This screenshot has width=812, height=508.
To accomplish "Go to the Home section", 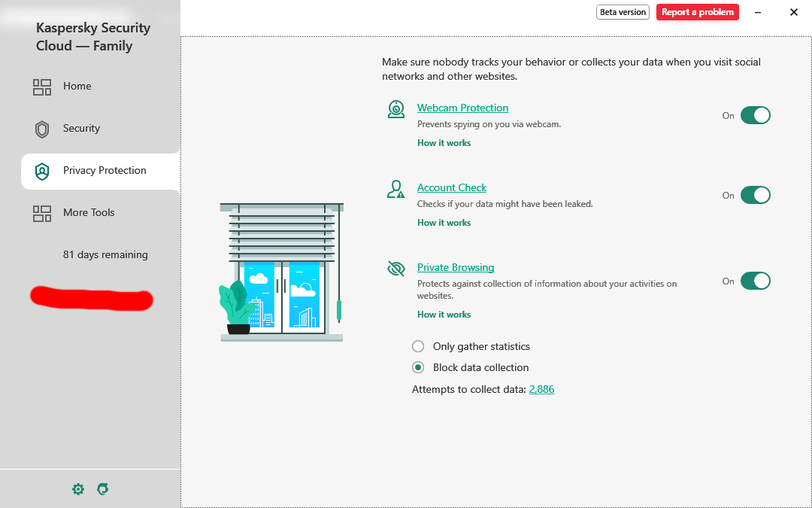I will click(x=101, y=86).
